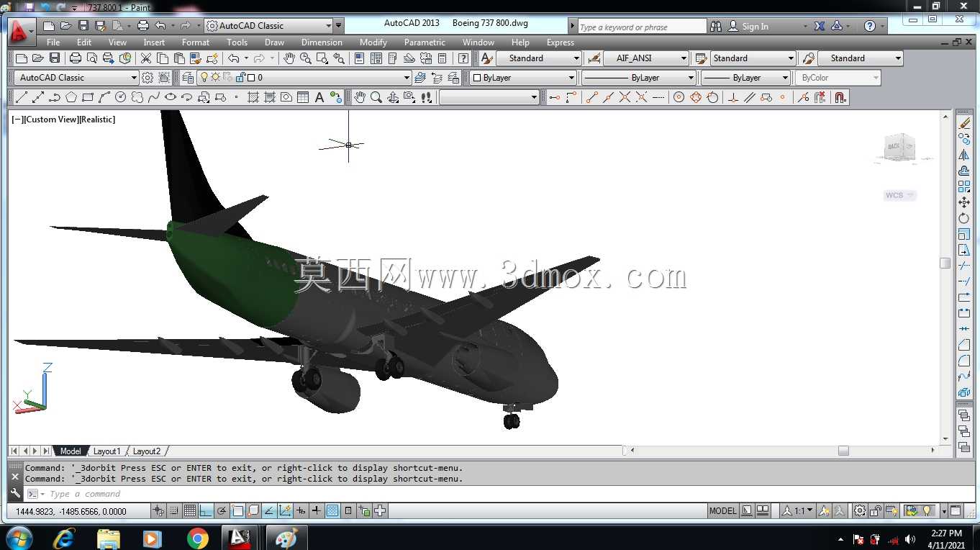Open the ByLayer linetype control dropdown

pyautogui.click(x=639, y=78)
